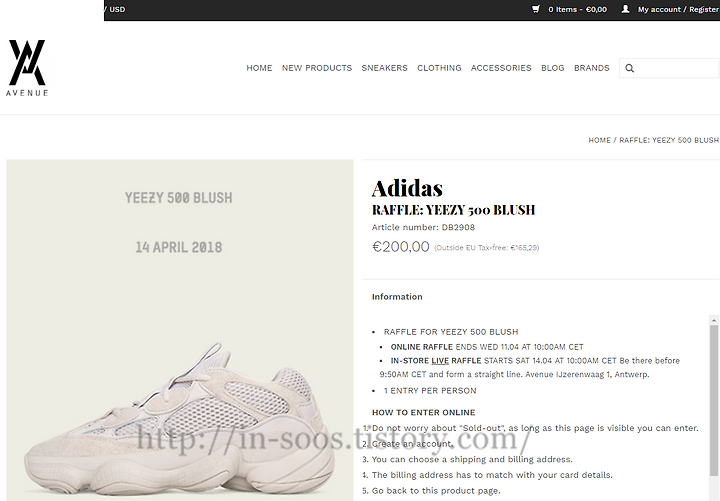
Task: Click the Home breadcrumb link
Action: (599, 140)
